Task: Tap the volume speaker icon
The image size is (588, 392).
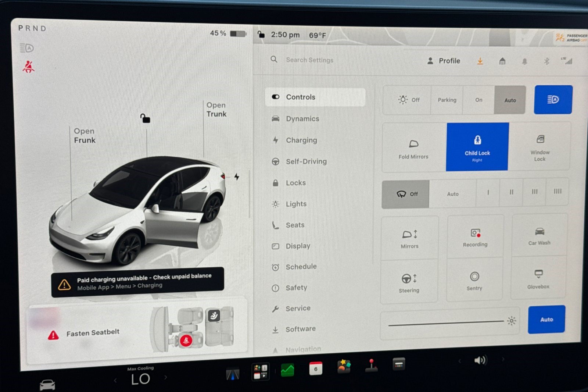Action: click(x=480, y=360)
